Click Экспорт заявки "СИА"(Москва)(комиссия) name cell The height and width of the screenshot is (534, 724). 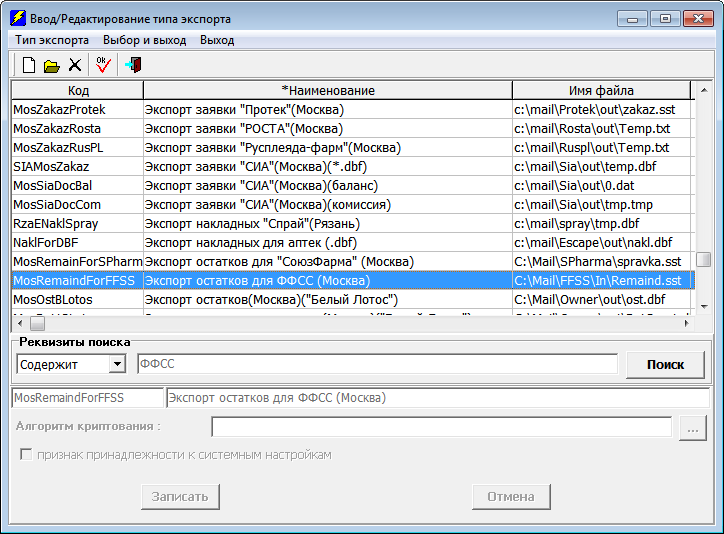pyautogui.click(x=328, y=204)
